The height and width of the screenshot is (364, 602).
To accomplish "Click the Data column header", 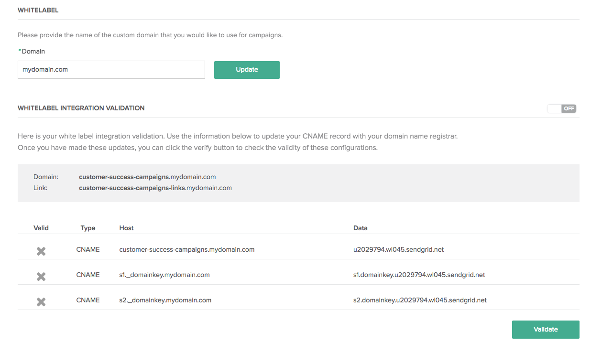I will click(x=361, y=228).
